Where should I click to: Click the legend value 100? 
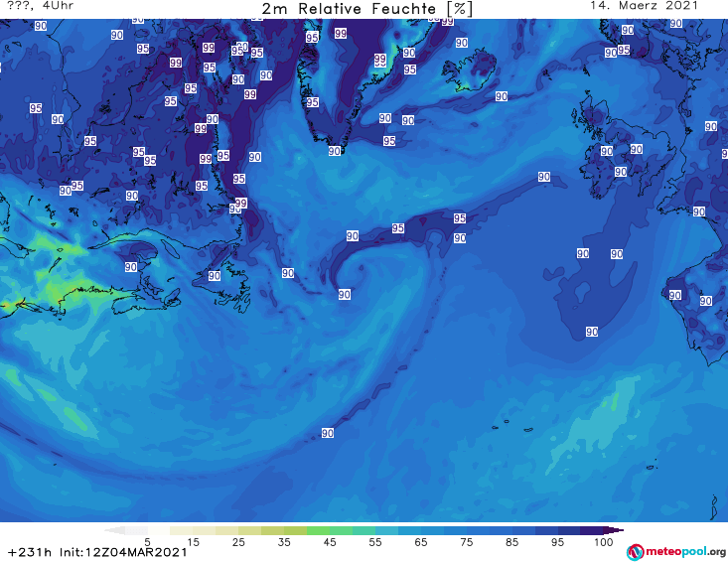pos(604,542)
